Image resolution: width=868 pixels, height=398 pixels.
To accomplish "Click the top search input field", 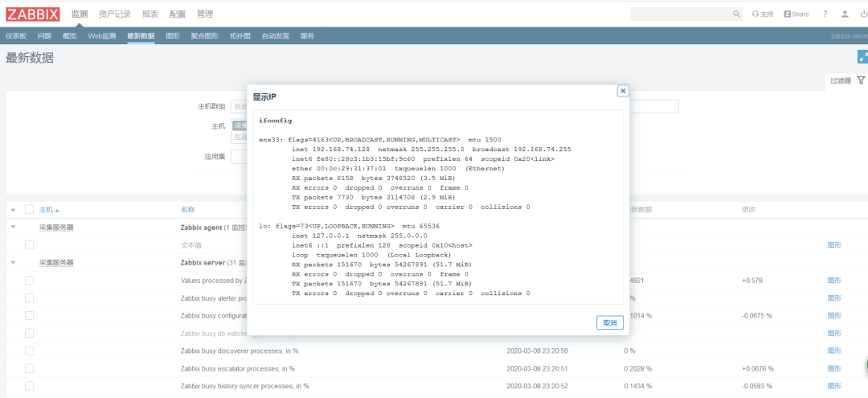I will pos(681,14).
